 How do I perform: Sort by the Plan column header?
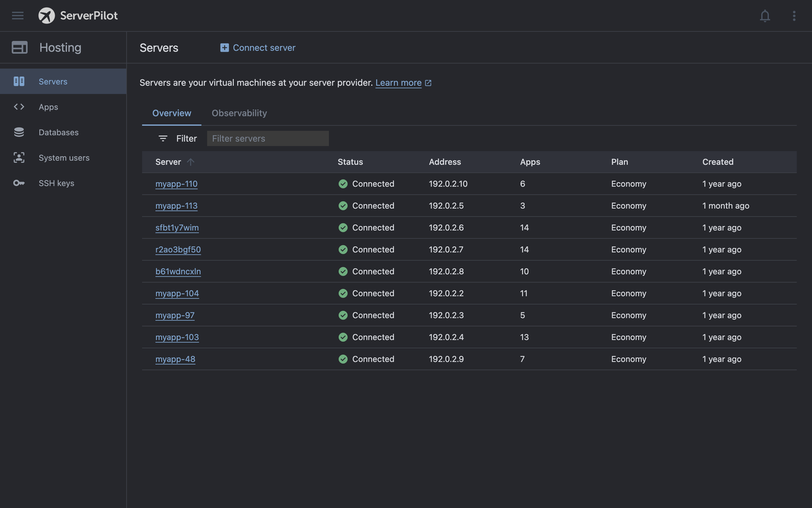[620, 162]
